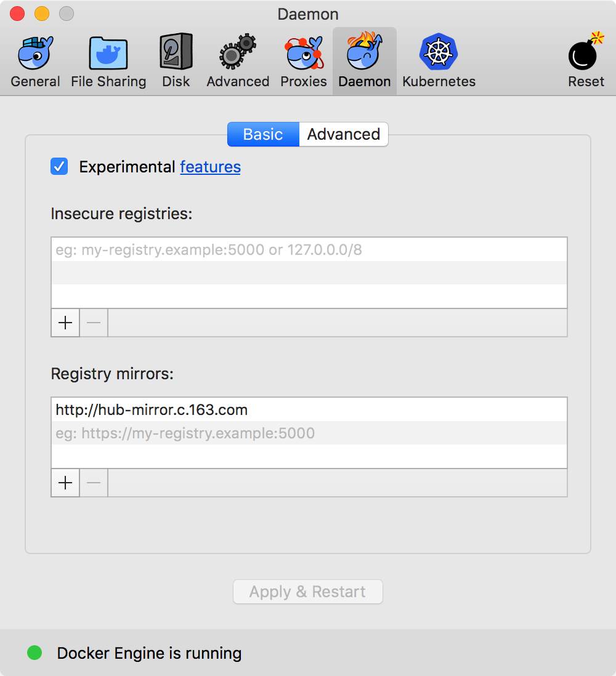Open the Proxies preferences pane
The image size is (616, 676).
point(304,62)
